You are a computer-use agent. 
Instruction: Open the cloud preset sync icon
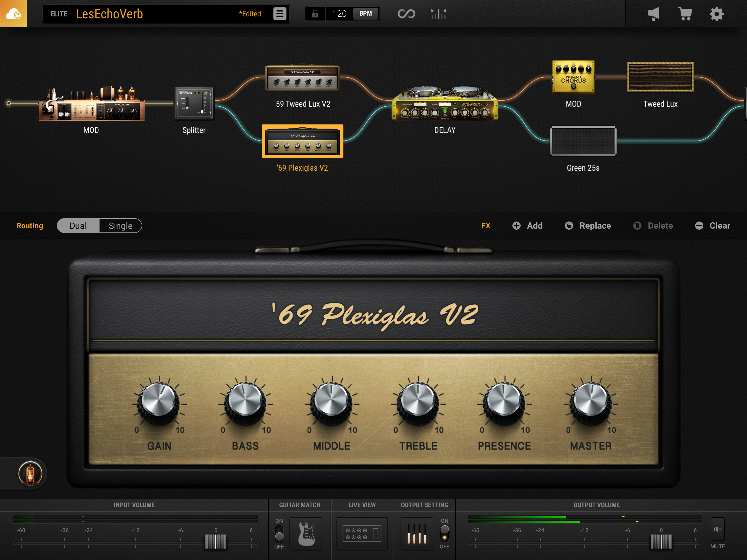click(x=13, y=13)
